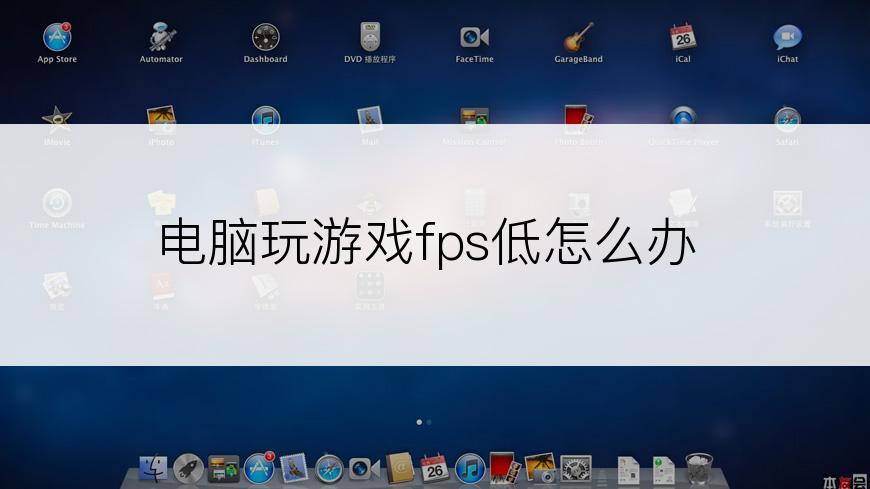Open Mail stamp icon in Launchpad grid
870x489 pixels.
click(370, 119)
